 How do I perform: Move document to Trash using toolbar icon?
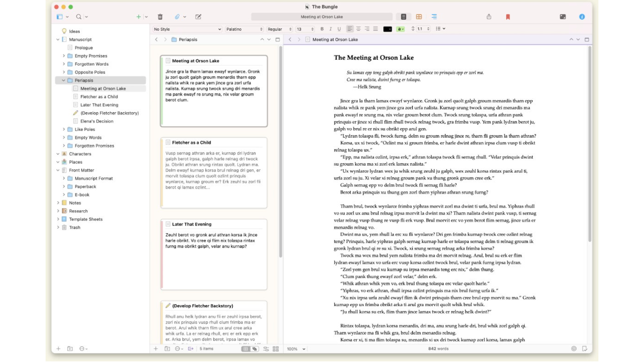coord(160,17)
